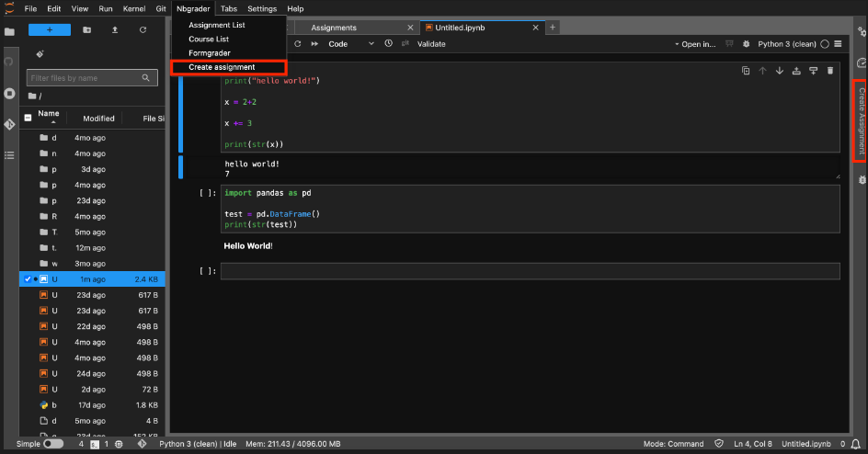Open the Settings menu

262,9
